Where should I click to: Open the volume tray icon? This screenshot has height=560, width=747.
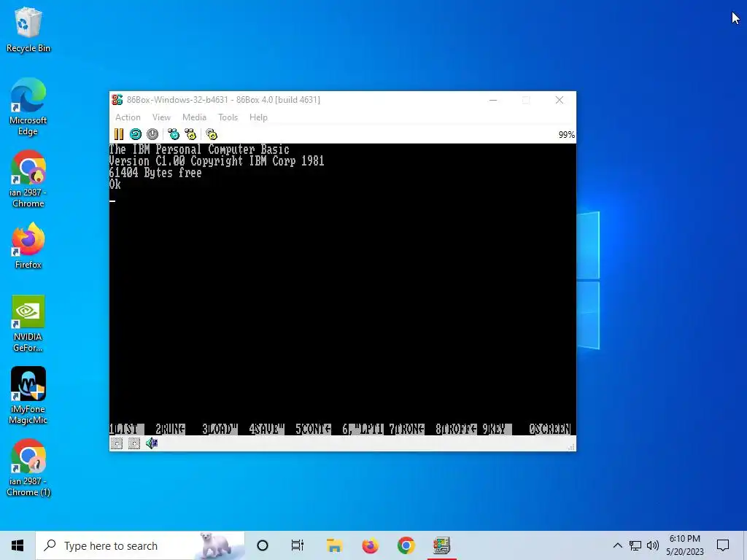click(653, 545)
